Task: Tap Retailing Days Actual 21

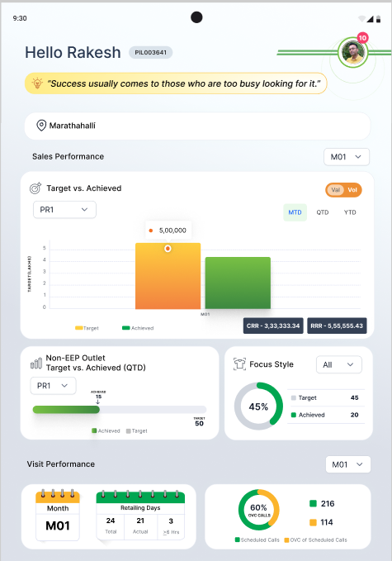Action: (140, 521)
